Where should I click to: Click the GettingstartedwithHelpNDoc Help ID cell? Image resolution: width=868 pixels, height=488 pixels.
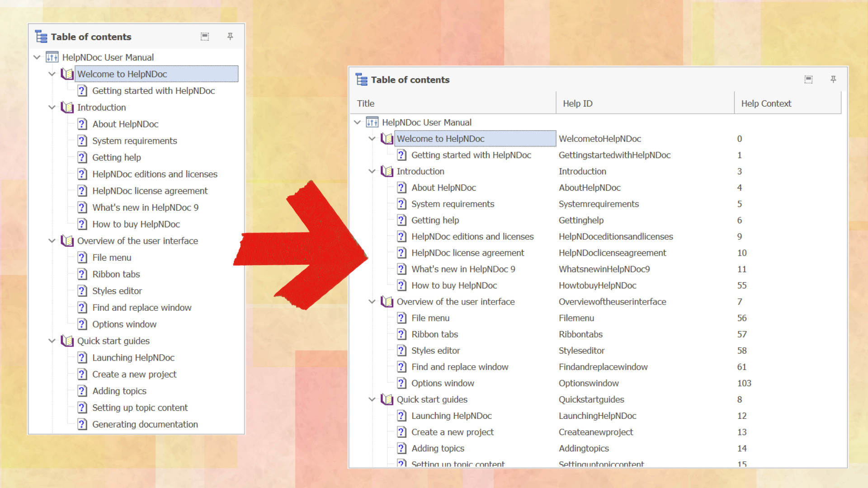pyautogui.click(x=615, y=155)
